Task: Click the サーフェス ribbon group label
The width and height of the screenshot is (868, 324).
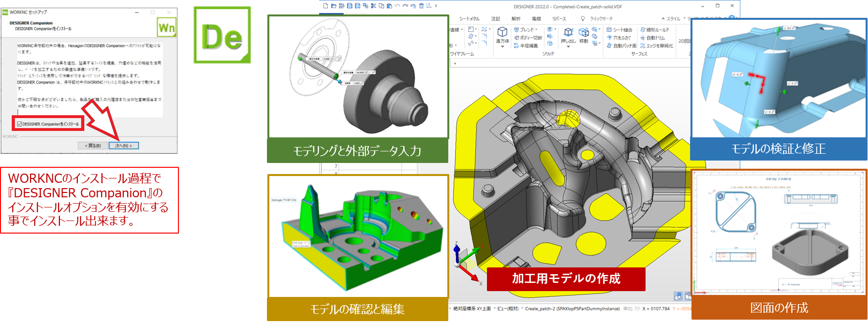Action: (639, 54)
